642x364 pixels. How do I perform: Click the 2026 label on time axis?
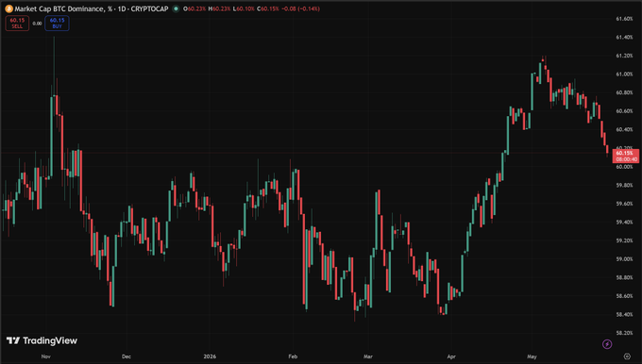pyautogui.click(x=210, y=356)
